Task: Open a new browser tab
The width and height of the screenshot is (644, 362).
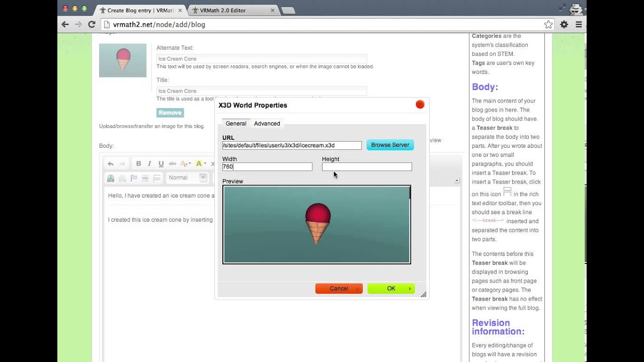Action: (x=288, y=10)
